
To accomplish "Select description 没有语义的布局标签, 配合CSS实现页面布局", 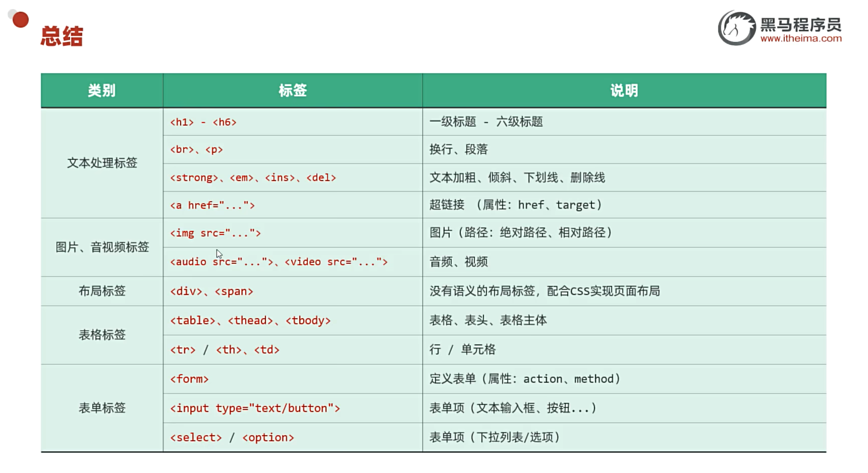I will click(x=545, y=291).
